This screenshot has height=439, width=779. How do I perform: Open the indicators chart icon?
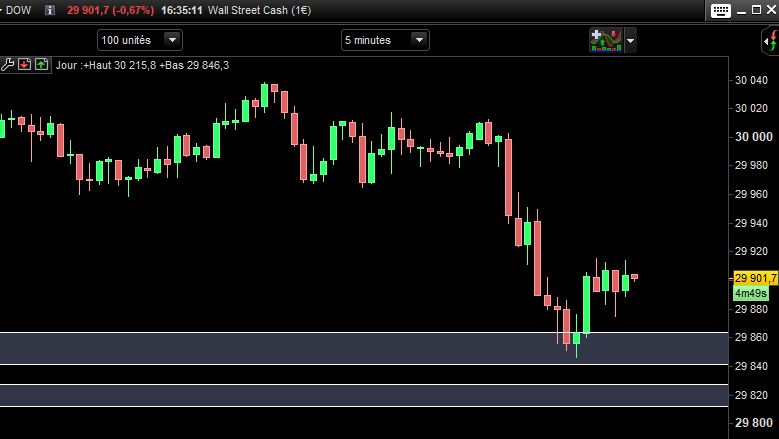point(606,40)
